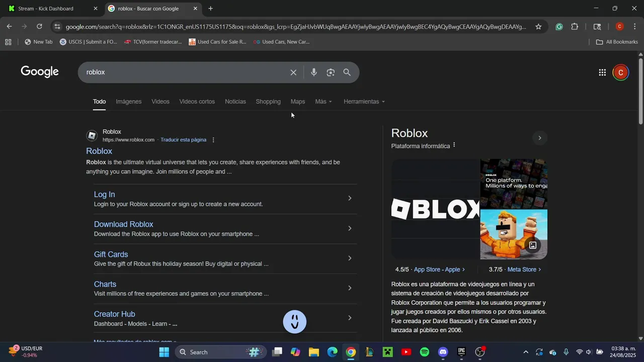Open Discord from the taskbar
Screen dimensions: 644x362
pyautogui.click(x=443, y=352)
